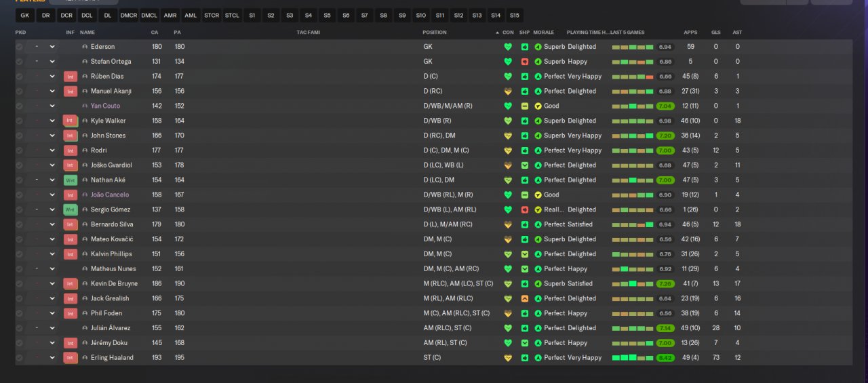Sort by the Position column header
868x383 pixels.
click(x=435, y=33)
